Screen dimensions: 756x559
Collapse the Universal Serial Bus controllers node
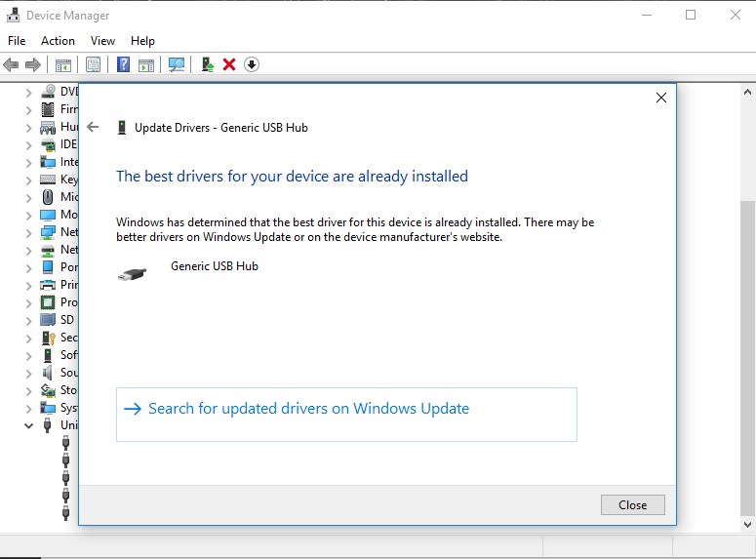29,426
